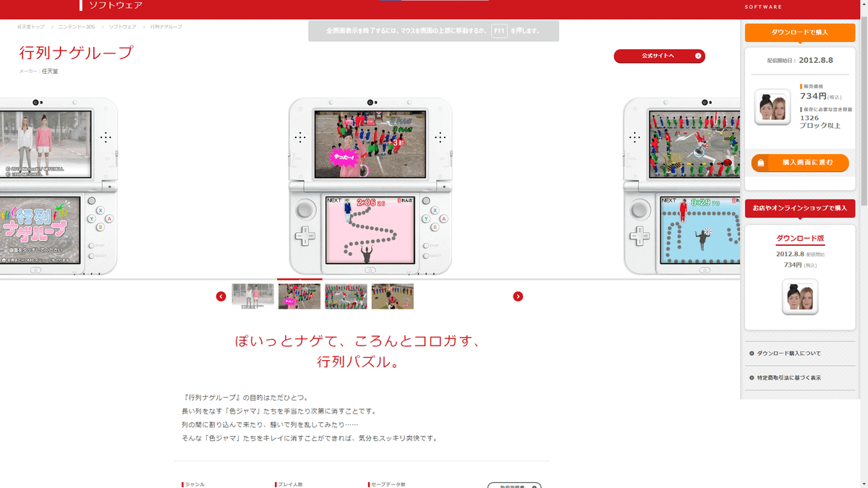Image resolution: width=868 pixels, height=488 pixels.
Task: Open the 公式サイトへ official site button
Action: point(659,56)
